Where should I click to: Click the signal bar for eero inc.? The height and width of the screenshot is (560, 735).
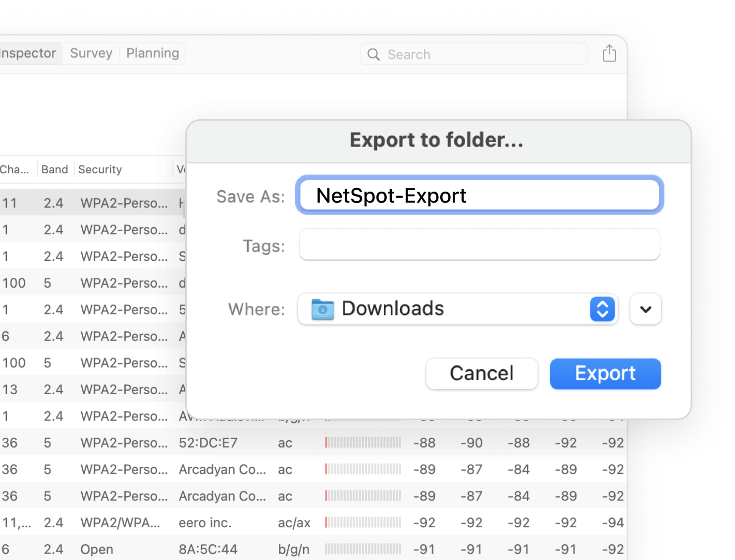coord(363,523)
